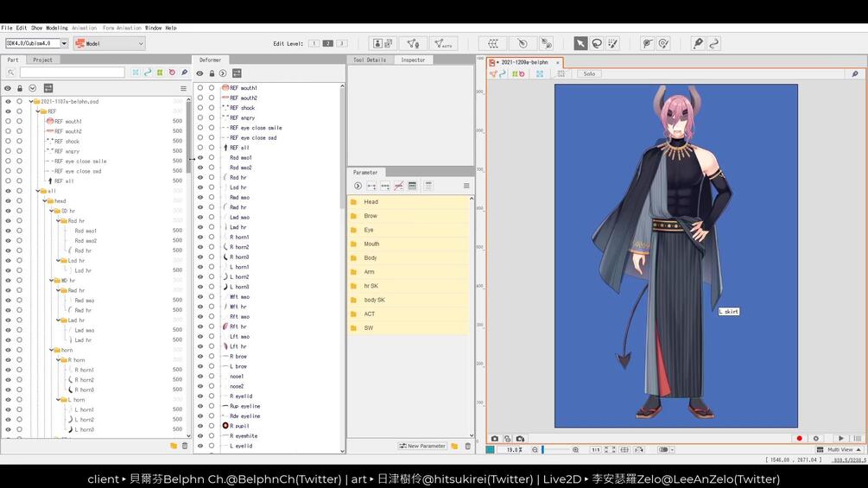Screen dimensions: 868x488
Task: Open the texture atlas editor icon
Action: point(383,43)
